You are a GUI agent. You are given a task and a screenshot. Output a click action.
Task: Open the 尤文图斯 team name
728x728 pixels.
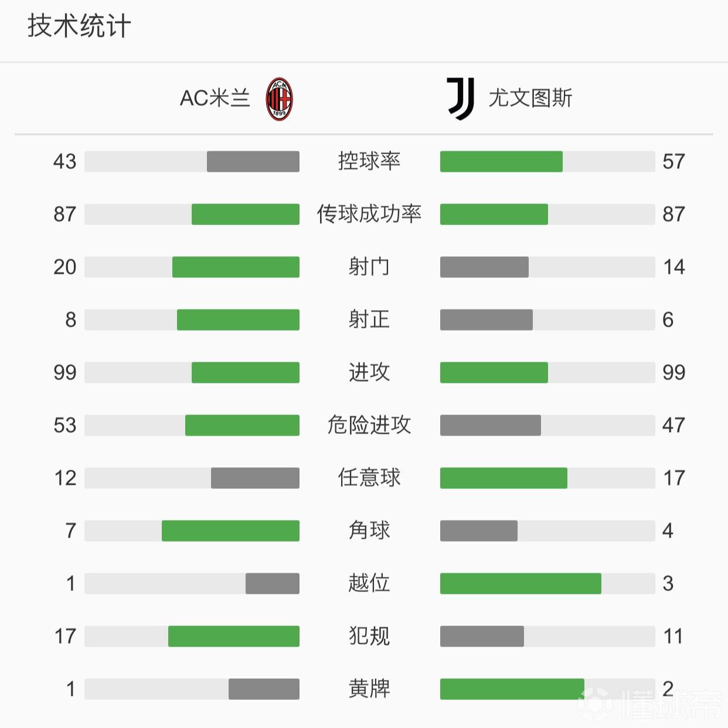point(530,98)
